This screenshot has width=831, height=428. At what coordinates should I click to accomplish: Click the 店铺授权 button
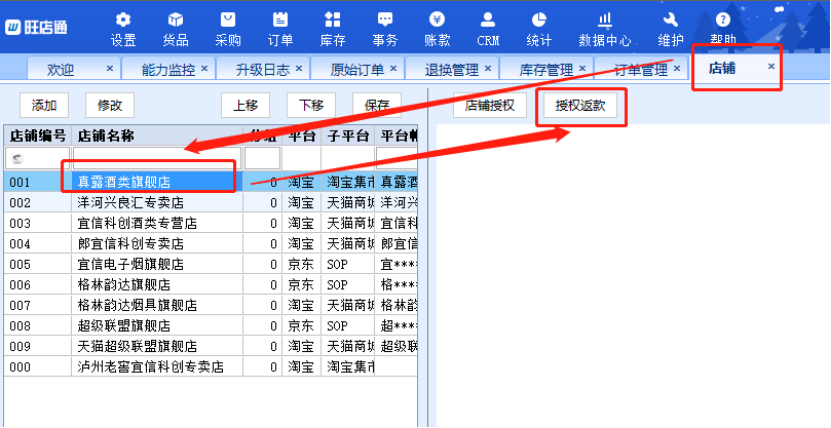[x=490, y=105]
